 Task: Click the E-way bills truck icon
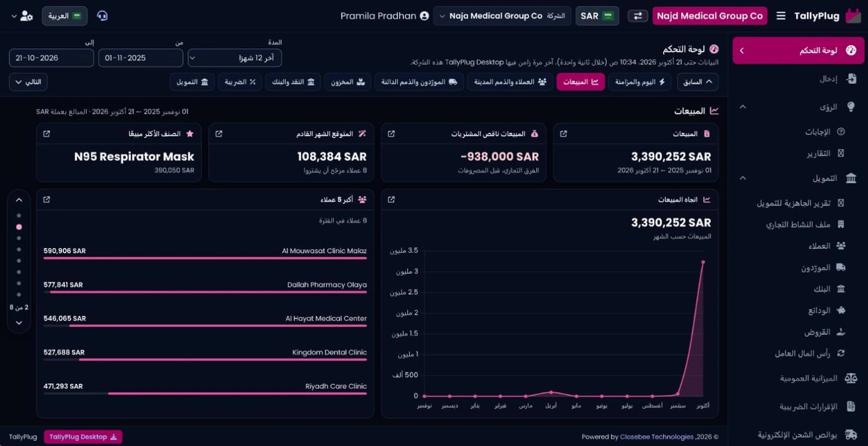(851, 434)
